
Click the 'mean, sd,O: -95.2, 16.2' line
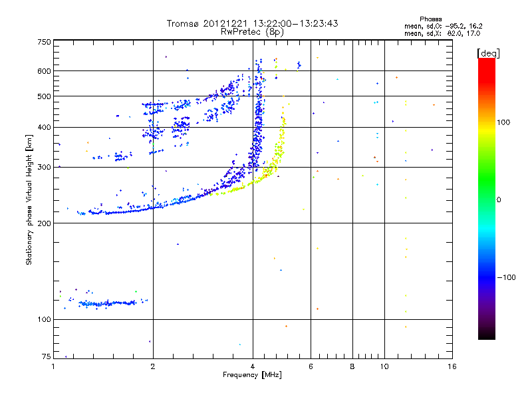(443, 26)
